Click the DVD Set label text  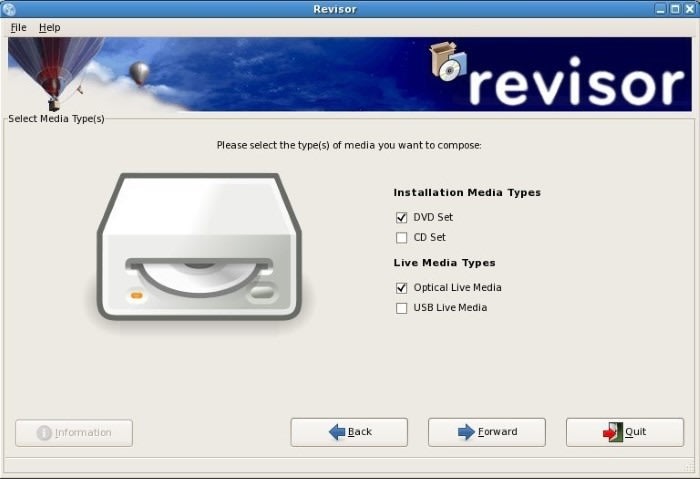(x=433, y=217)
